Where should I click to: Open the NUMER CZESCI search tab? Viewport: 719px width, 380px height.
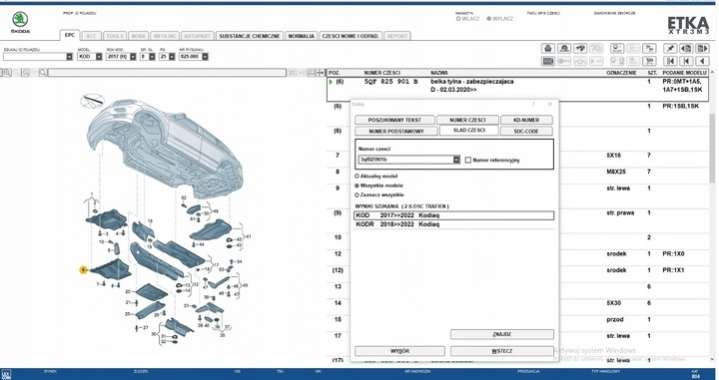(x=467, y=120)
